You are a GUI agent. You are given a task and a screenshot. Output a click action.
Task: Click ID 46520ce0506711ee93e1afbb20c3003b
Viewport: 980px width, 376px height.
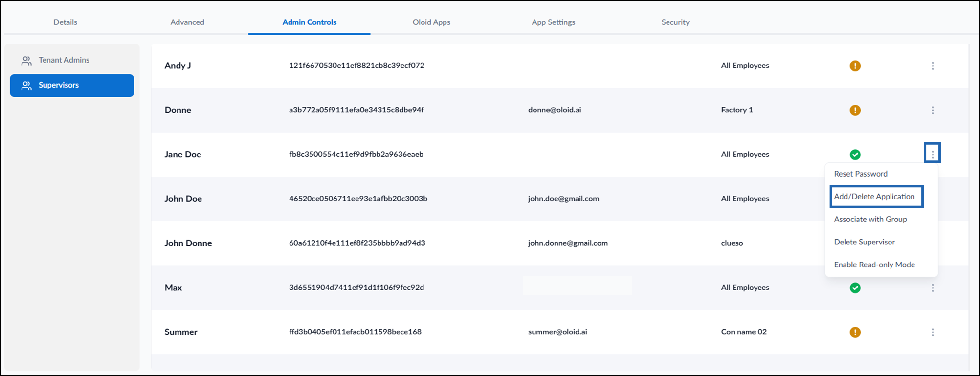coord(358,199)
